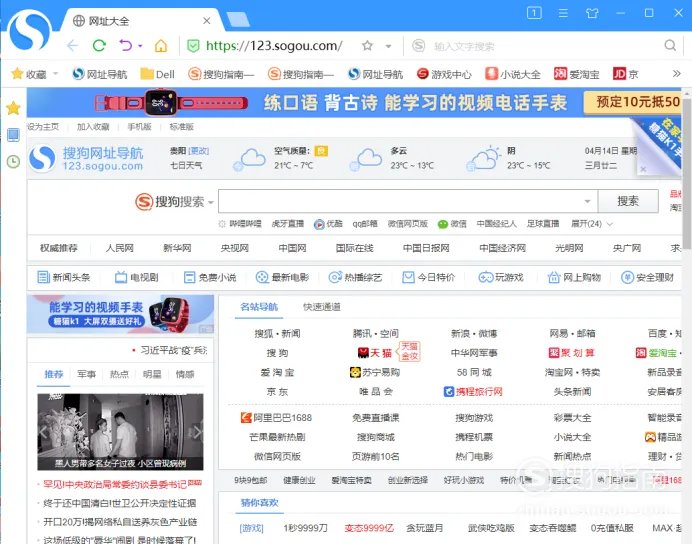Switch to 快速通道 tab

[322, 307]
